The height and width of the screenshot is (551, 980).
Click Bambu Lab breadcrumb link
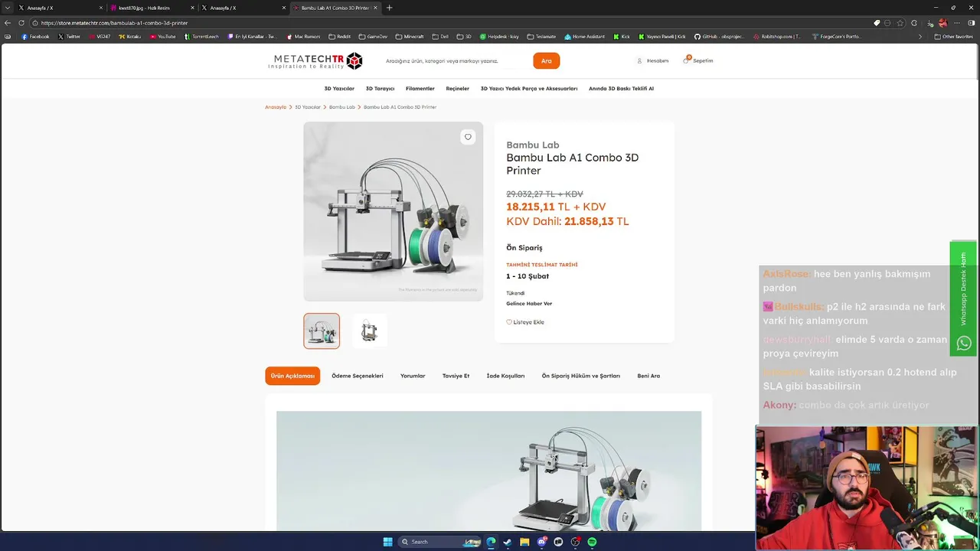click(342, 107)
